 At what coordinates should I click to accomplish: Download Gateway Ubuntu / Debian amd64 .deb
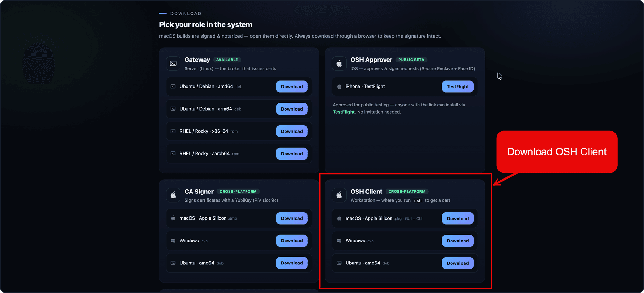[292, 87]
